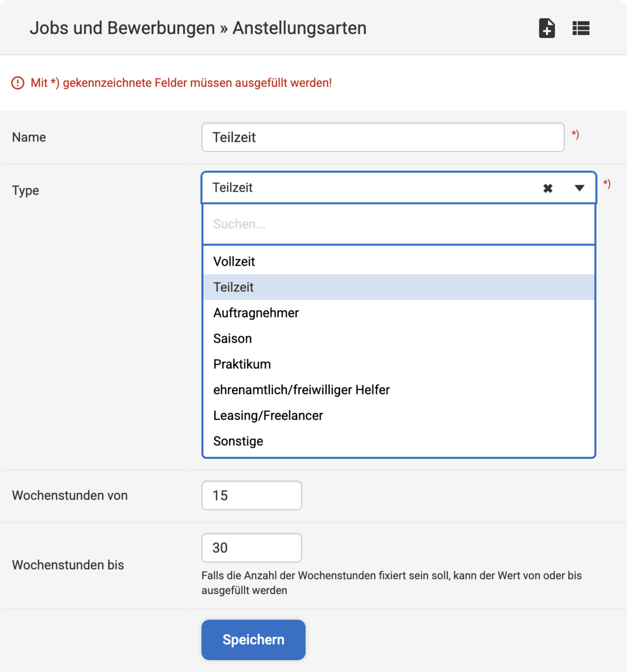Click the Type label
The width and height of the screenshot is (627, 672).
tap(26, 191)
